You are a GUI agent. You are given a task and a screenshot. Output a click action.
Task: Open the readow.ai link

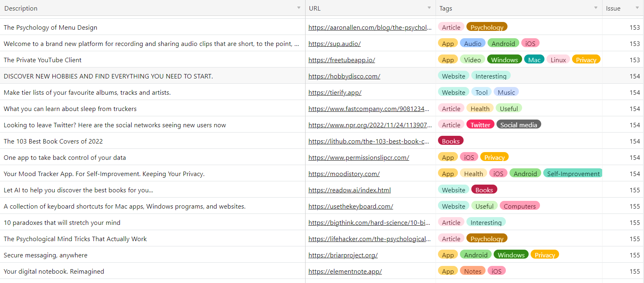(x=349, y=190)
